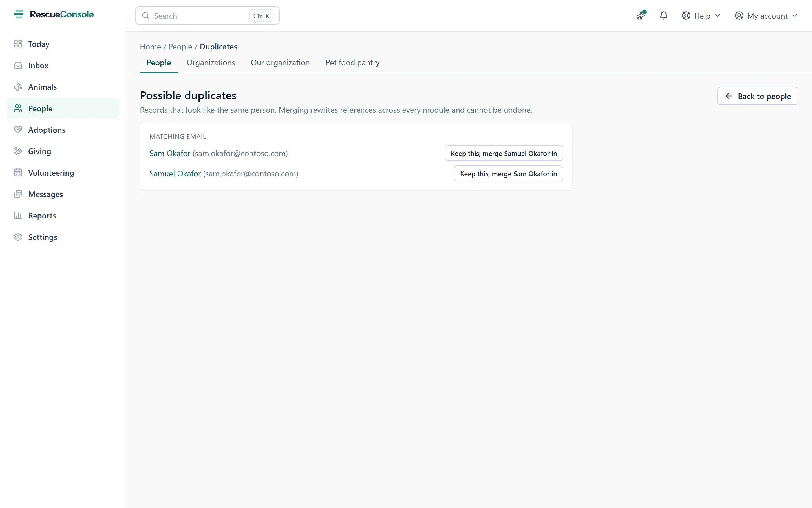Click the Settings gear icon
The height and width of the screenshot is (508, 812).
18,237
